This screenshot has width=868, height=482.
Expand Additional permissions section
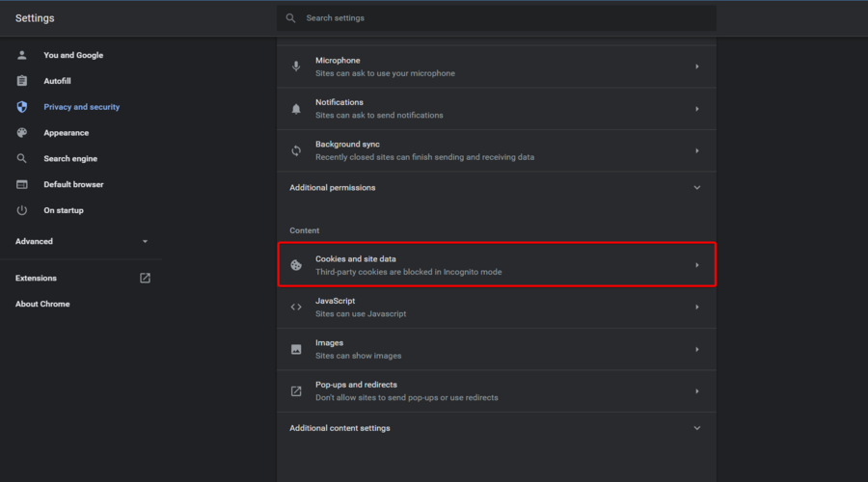coord(697,188)
